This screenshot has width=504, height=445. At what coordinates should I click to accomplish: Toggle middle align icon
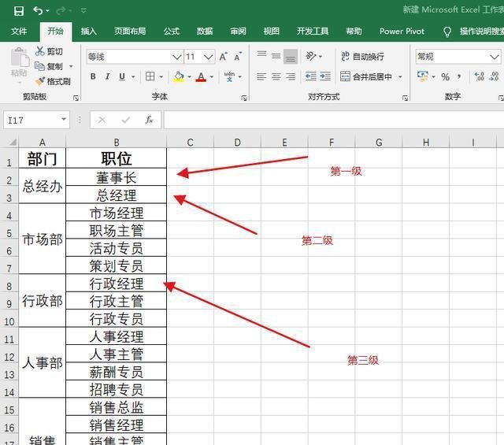coord(276,56)
